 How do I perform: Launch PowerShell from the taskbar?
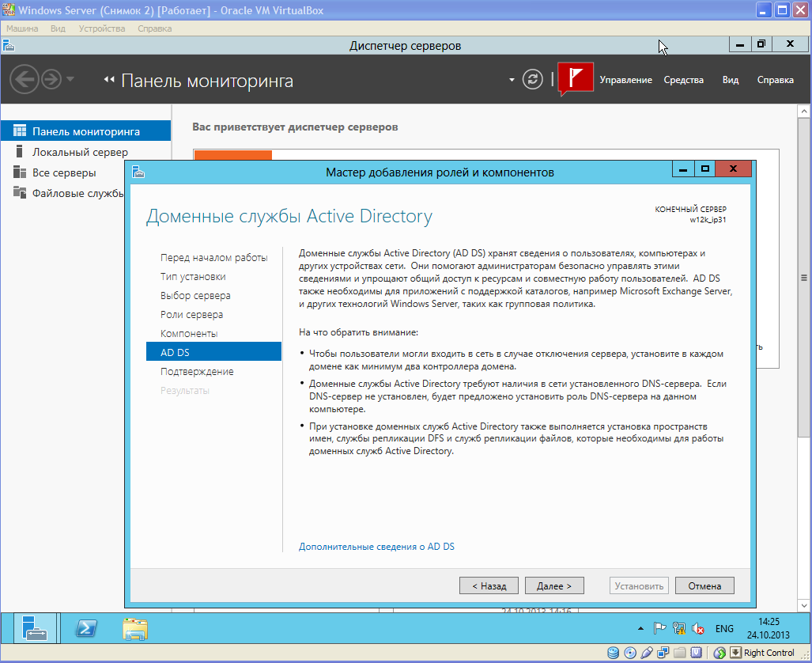[x=85, y=629]
